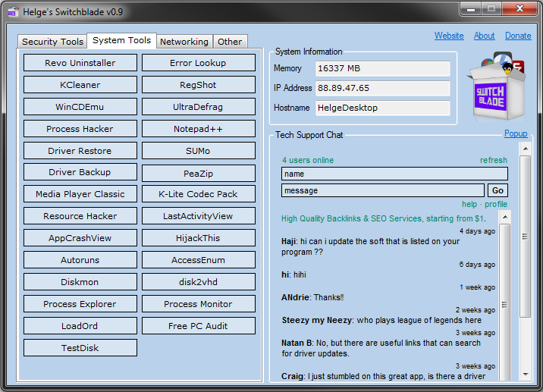Screen dimensions: 543x392
Task: Click into the chat message field
Action: [x=383, y=190]
